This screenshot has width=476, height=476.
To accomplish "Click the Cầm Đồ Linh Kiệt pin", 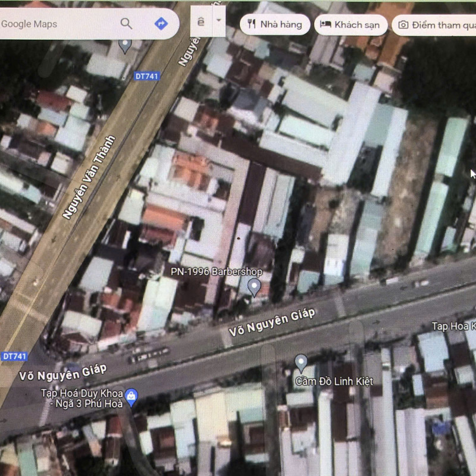I will click(301, 362).
